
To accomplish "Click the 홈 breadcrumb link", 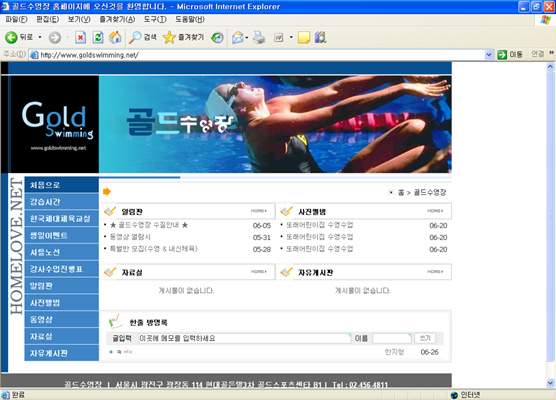I will 401,193.
